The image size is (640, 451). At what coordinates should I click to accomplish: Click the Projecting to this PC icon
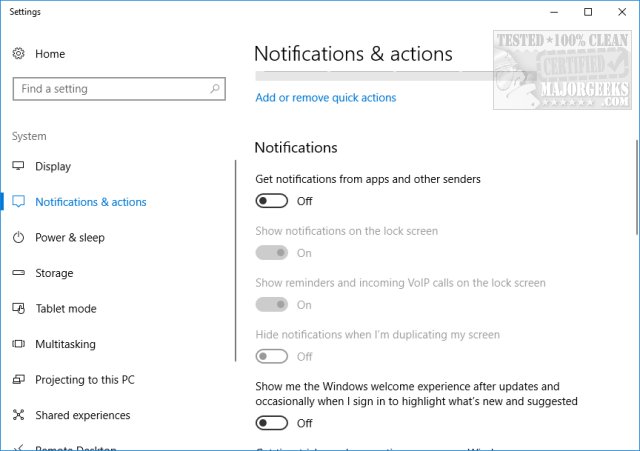(19, 380)
